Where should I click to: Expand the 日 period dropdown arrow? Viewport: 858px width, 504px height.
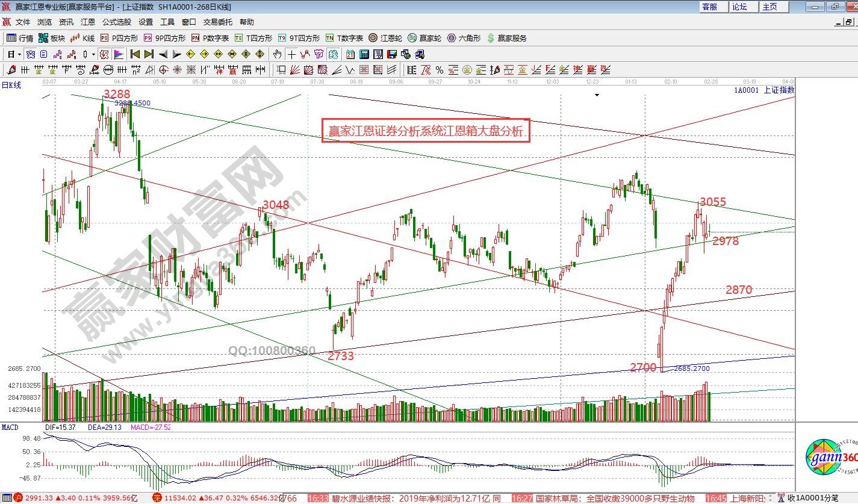pyautogui.click(x=19, y=54)
